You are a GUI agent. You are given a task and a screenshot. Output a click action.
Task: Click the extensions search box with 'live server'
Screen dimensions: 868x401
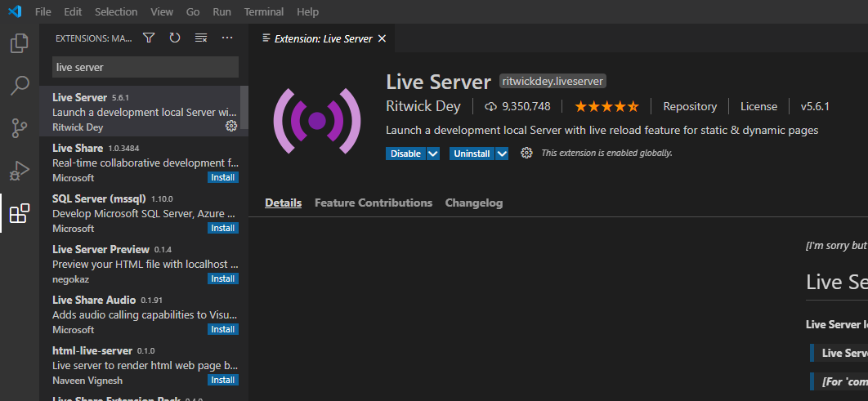(x=145, y=67)
